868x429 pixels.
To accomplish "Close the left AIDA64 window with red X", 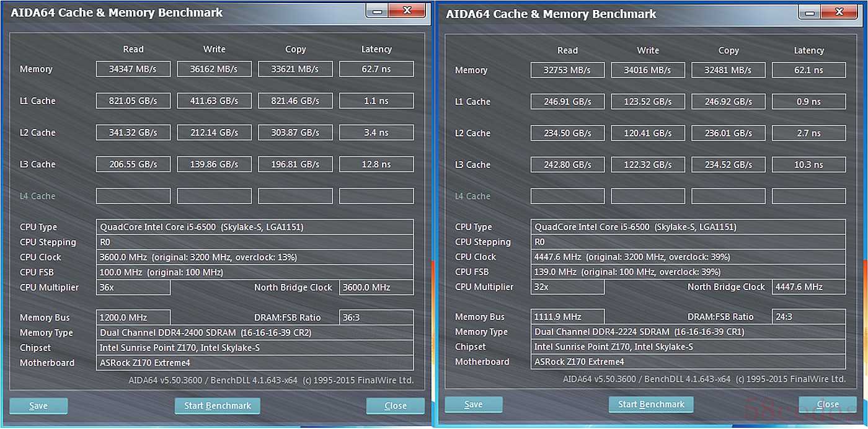I will pyautogui.click(x=407, y=10).
